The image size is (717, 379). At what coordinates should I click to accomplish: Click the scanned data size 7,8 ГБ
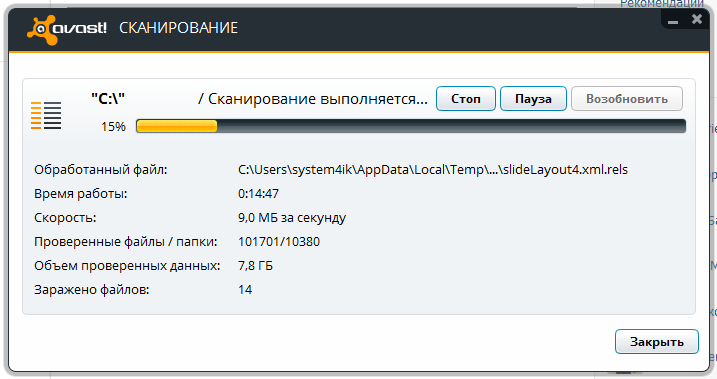[x=255, y=266]
